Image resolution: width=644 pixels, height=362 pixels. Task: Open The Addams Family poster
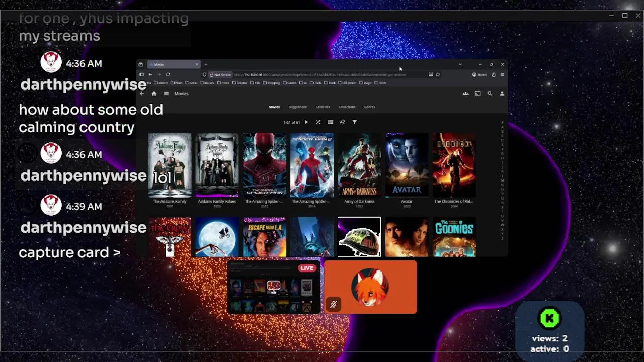(170, 164)
